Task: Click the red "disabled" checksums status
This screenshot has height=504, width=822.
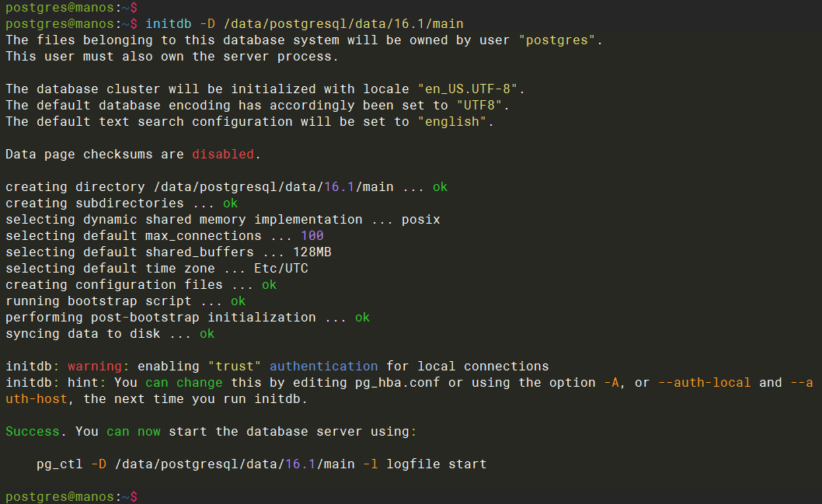Action: [x=223, y=155]
